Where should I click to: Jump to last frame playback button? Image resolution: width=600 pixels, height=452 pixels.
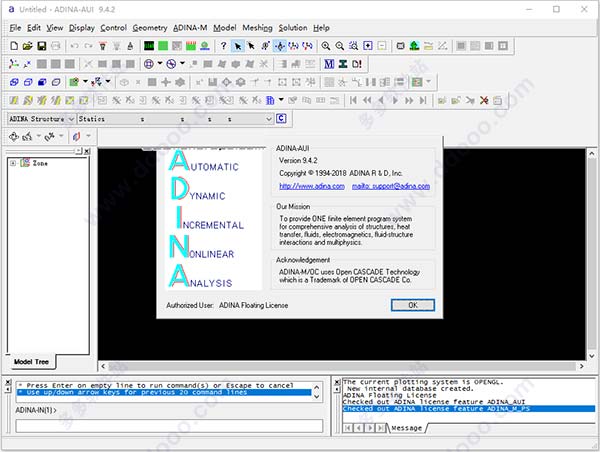click(423, 100)
